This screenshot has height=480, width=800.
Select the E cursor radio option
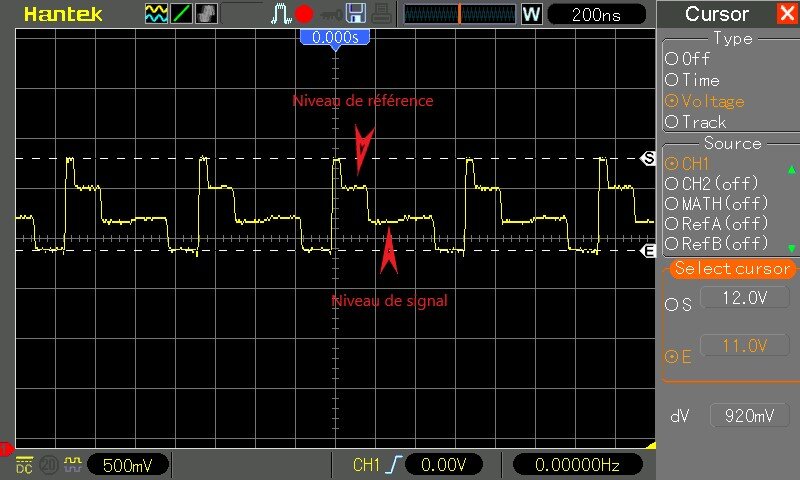click(678, 357)
